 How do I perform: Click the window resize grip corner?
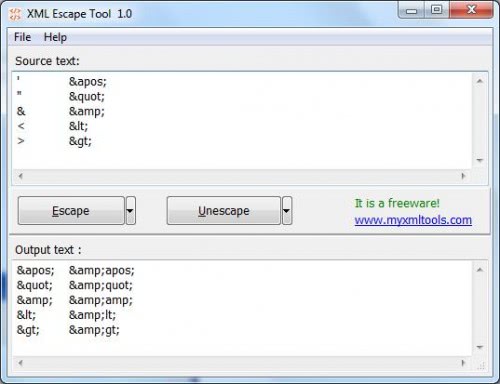[481, 366]
